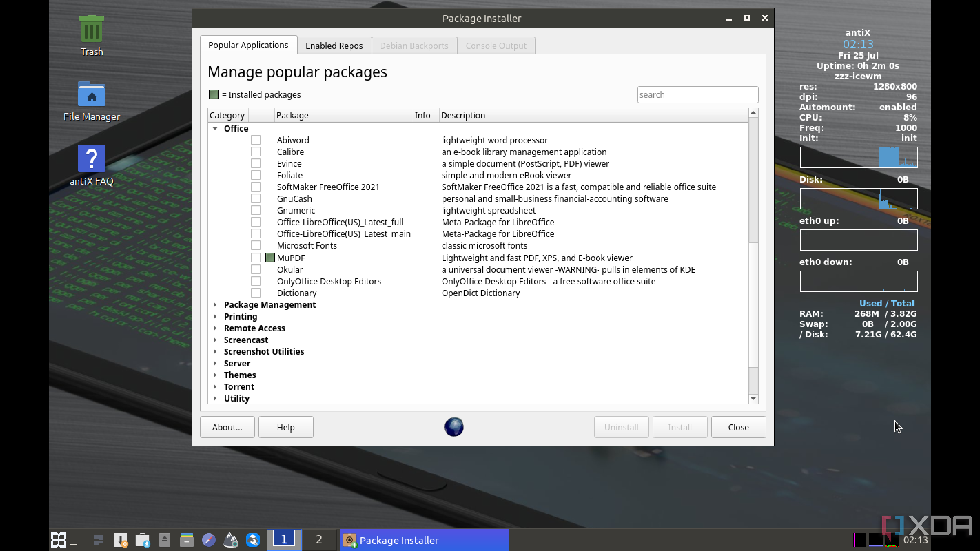Check the Microsoft Fonts checkbox

[x=256, y=245]
